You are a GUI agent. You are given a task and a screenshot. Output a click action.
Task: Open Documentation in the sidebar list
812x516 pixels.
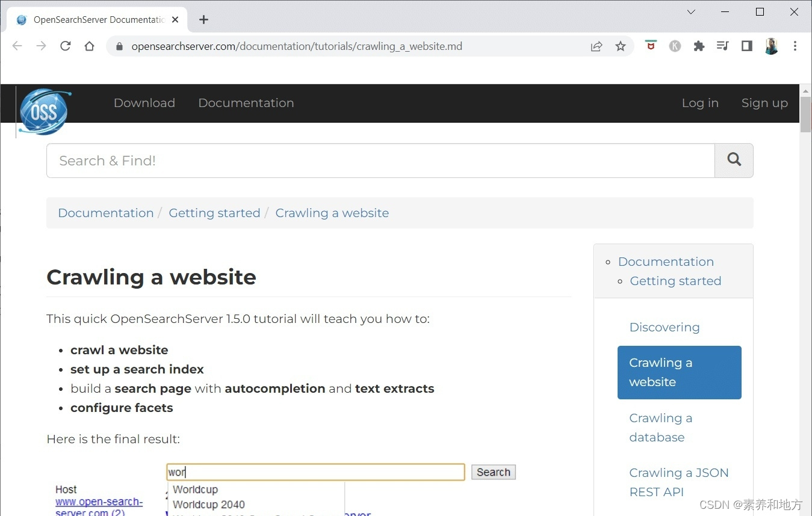coord(666,262)
